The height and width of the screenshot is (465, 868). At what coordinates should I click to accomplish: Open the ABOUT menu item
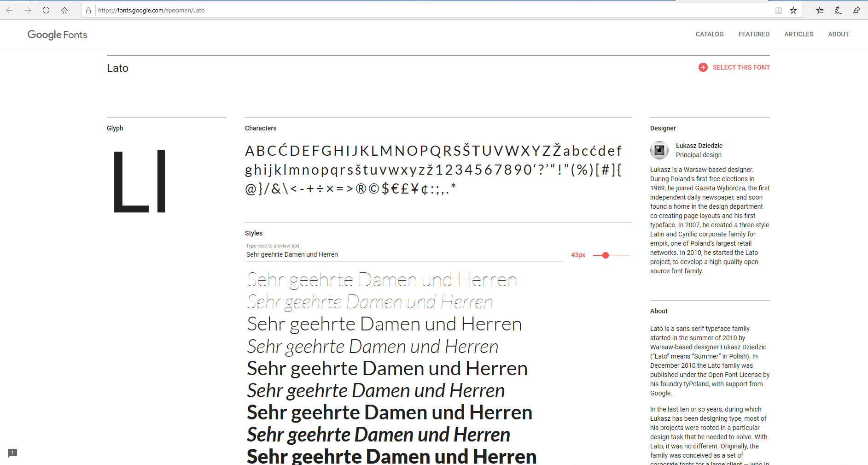click(839, 34)
